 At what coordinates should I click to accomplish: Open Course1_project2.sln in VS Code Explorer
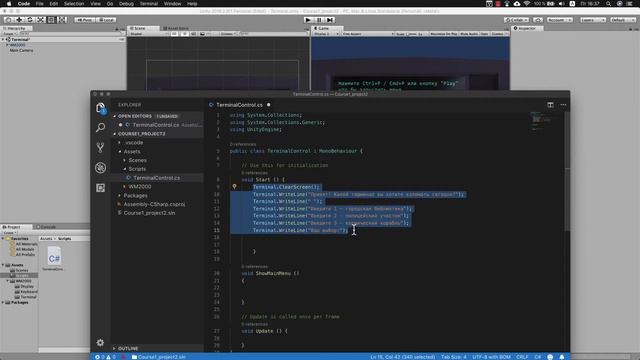(157, 213)
